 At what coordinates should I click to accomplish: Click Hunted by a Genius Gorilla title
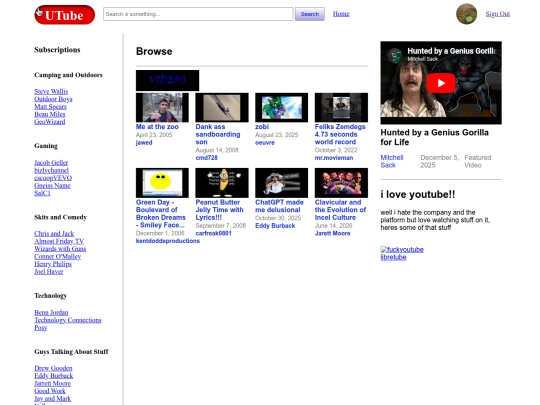pyautogui.click(x=434, y=137)
